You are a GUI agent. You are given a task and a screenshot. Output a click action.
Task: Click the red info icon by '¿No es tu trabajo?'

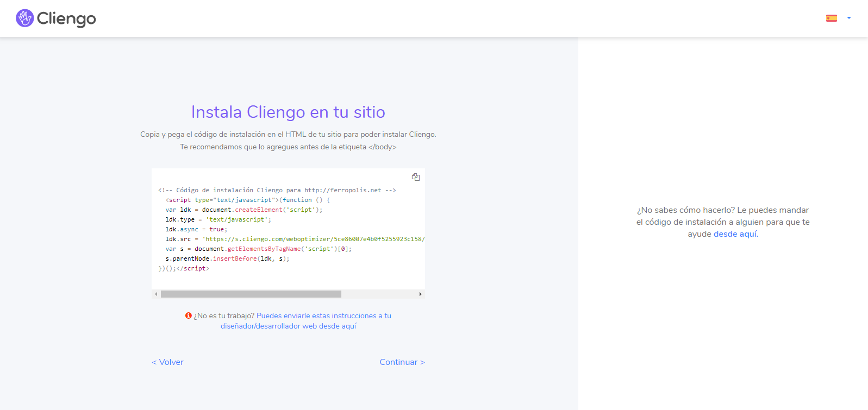tap(189, 316)
